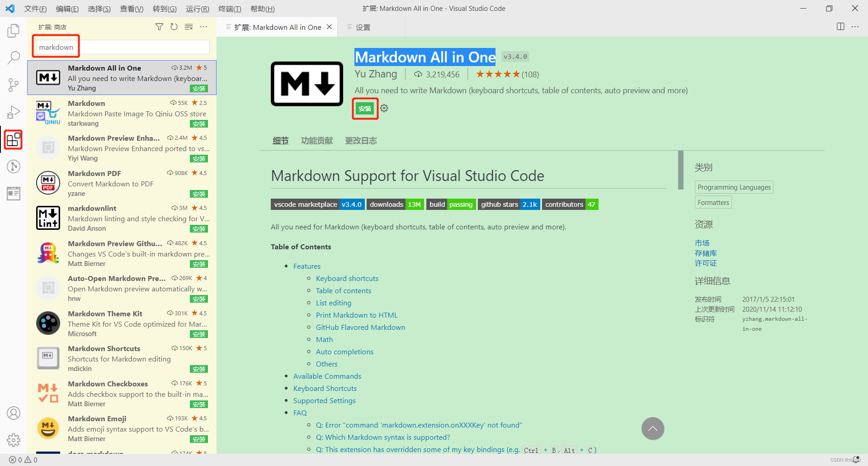Select Markdown Shortcuts extension by mdickin
Screen dimensions: 868x466
pyautogui.click(x=122, y=358)
